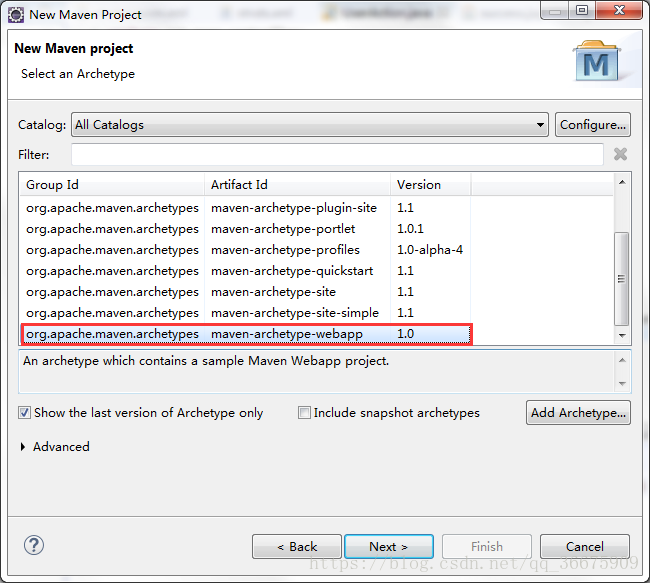Viewport: 650px width, 583px height.
Task: Click the archetype list scroll up arrow
Action: click(x=622, y=182)
